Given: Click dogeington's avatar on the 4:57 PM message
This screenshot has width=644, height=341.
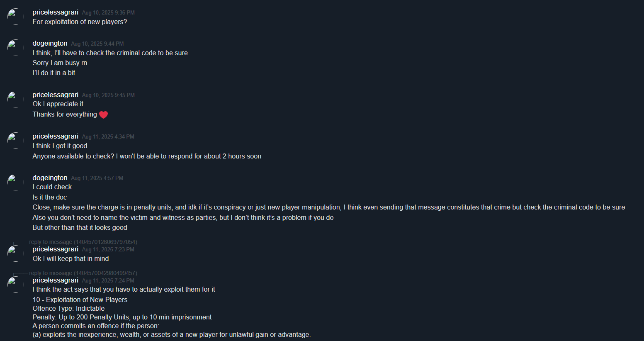Looking at the screenshot, I should 16,182.
